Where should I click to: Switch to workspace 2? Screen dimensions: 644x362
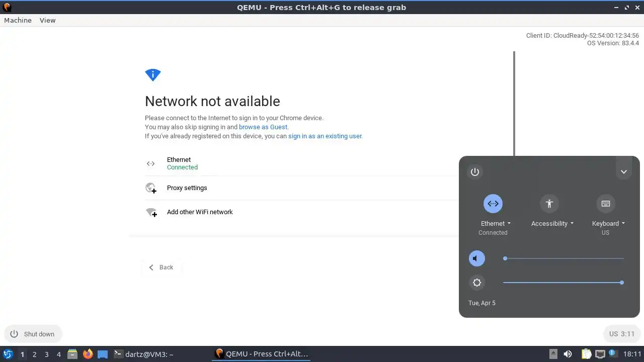(x=34, y=354)
